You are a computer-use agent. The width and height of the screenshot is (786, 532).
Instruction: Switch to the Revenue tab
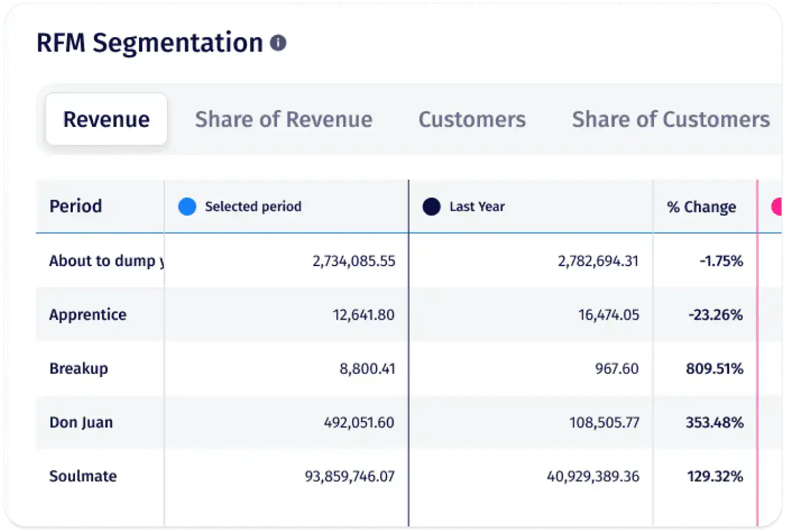pyautogui.click(x=106, y=119)
